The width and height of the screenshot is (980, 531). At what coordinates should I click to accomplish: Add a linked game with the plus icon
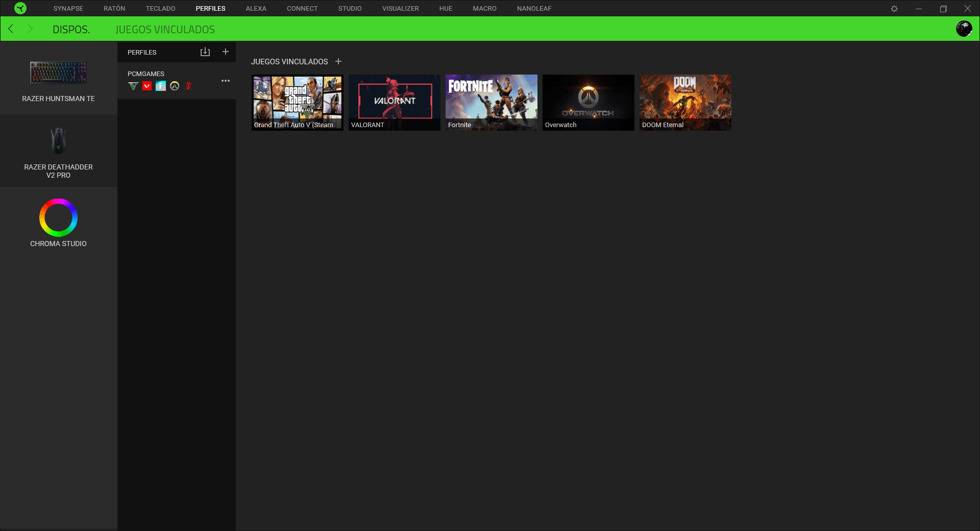pos(338,61)
